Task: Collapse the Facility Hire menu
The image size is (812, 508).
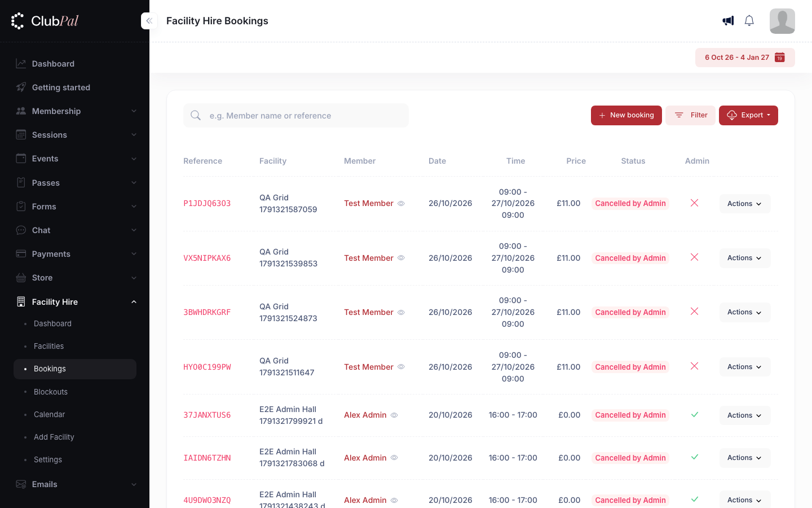Action: (x=76, y=302)
